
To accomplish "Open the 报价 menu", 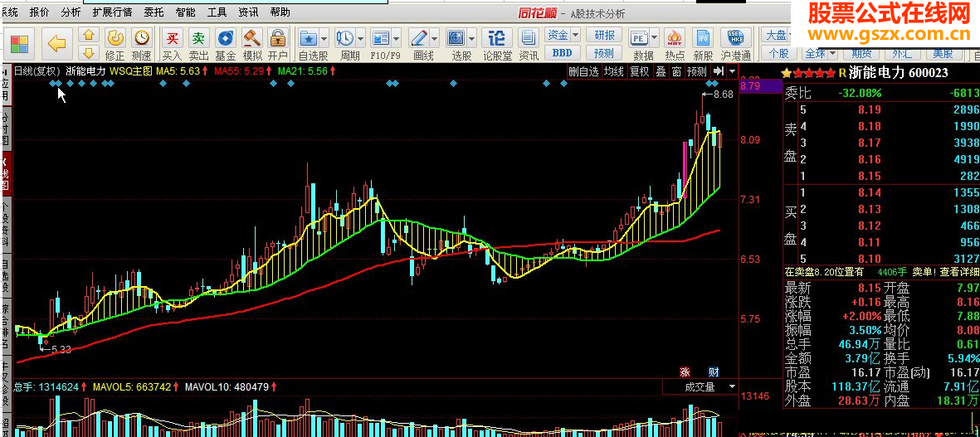I will point(40,12).
